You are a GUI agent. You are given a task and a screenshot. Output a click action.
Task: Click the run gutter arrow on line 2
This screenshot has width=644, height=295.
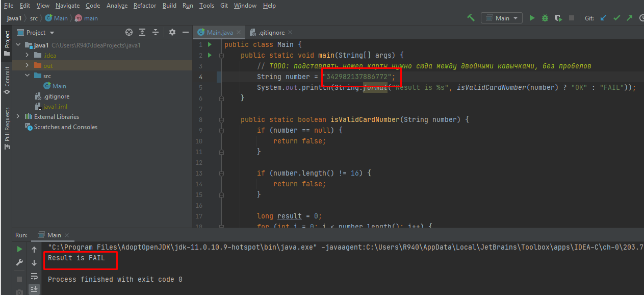[x=210, y=55]
